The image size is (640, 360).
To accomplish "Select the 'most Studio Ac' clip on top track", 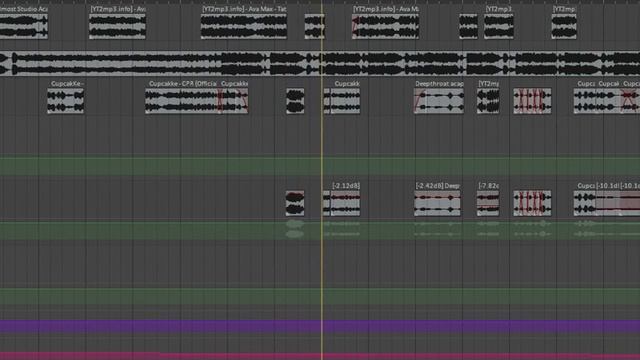I will [x=24, y=27].
